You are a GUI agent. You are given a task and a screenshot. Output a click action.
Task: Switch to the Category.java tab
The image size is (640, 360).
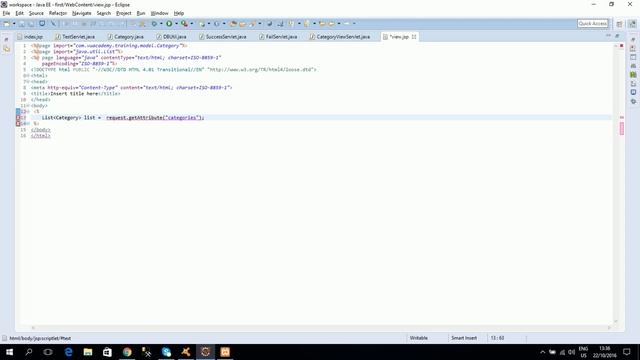pos(126,37)
